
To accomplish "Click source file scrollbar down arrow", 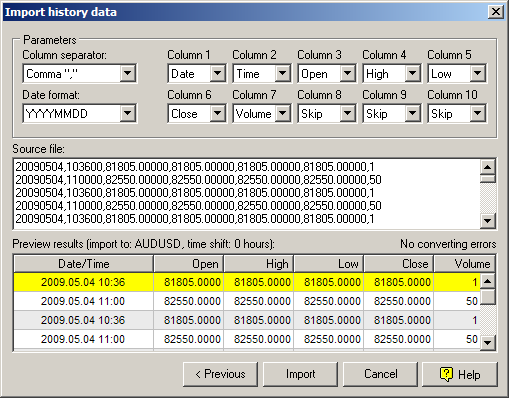I will click(488, 221).
